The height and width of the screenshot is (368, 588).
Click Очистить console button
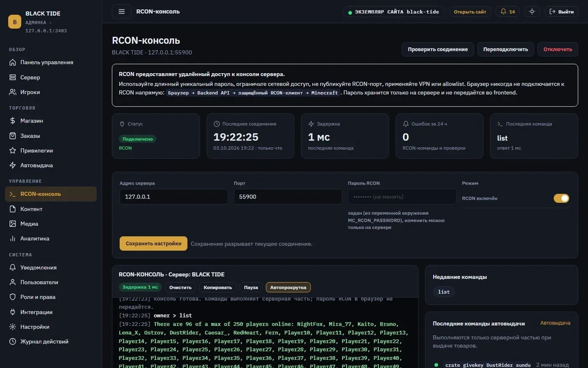(180, 287)
